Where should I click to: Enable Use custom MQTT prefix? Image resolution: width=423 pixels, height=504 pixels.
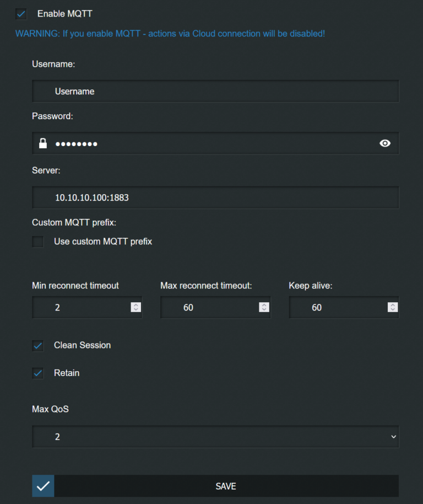click(37, 242)
